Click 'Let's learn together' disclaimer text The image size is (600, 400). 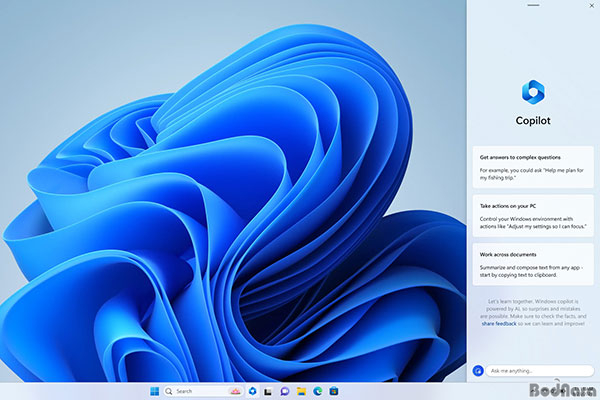pyautogui.click(x=533, y=313)
